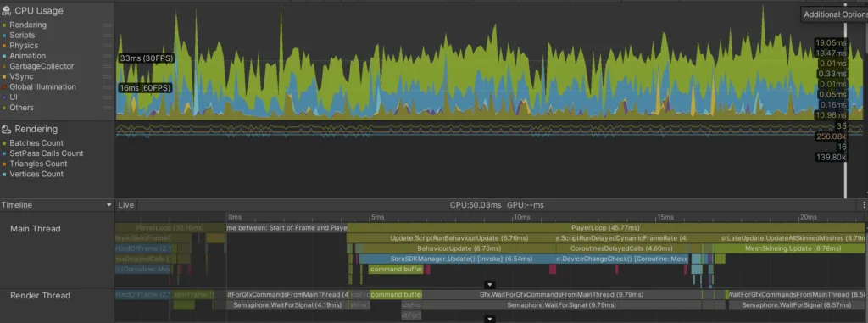Select the PlayerLoop (45.77ms) sample
This screenshot has width=868, height=323.
coord(605,228)
